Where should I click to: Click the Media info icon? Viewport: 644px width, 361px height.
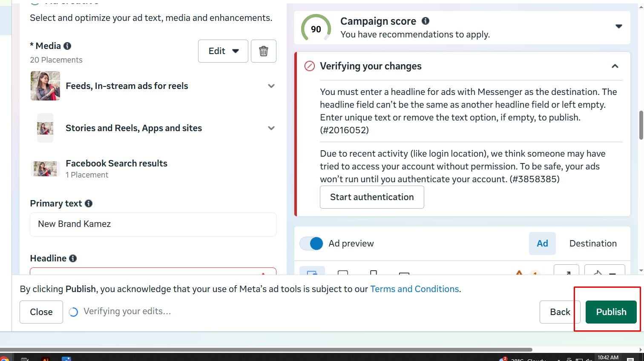click(67, 46)
